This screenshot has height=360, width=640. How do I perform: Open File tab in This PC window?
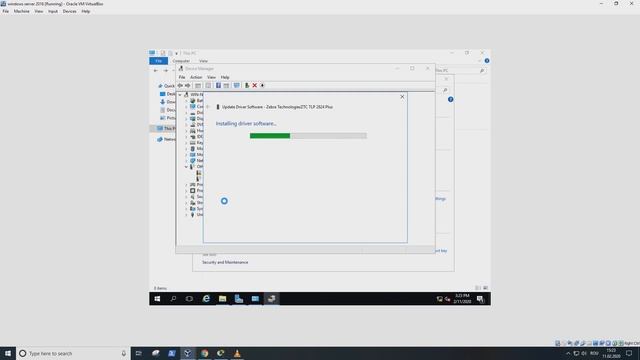(158, 61)
